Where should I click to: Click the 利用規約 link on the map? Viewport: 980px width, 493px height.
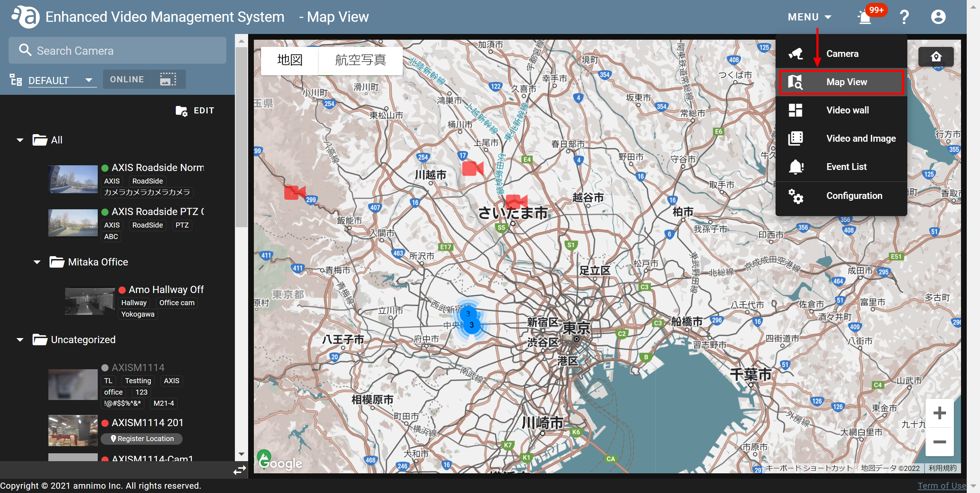(942, 468)
